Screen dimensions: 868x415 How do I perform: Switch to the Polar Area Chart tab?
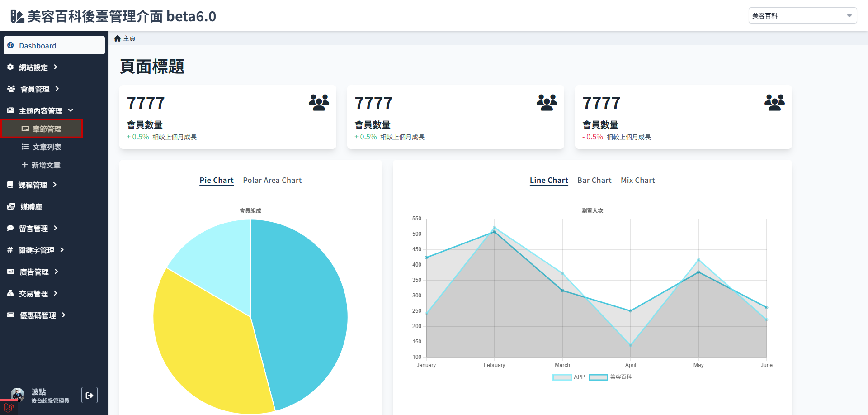coord(272,180)
